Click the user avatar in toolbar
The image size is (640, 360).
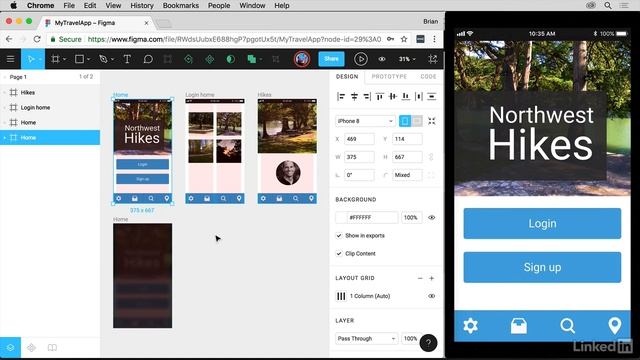pyautogui.click(x=302, y=59)
